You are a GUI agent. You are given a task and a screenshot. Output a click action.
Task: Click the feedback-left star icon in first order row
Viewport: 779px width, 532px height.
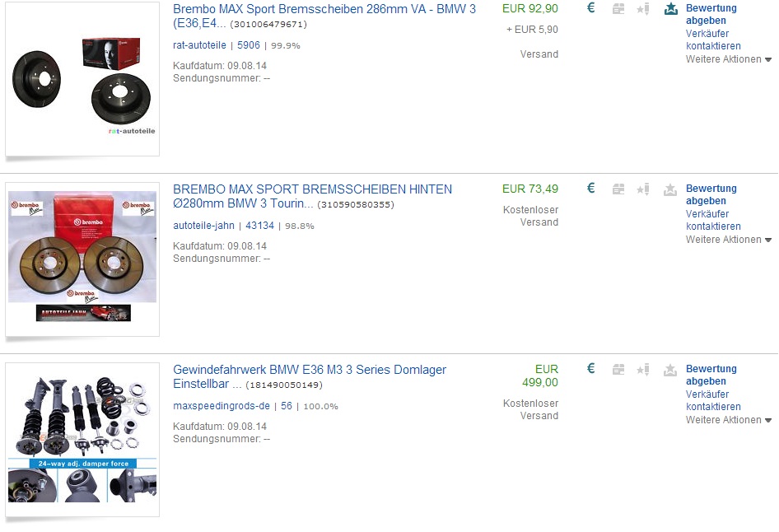click(x=643, y=9)
